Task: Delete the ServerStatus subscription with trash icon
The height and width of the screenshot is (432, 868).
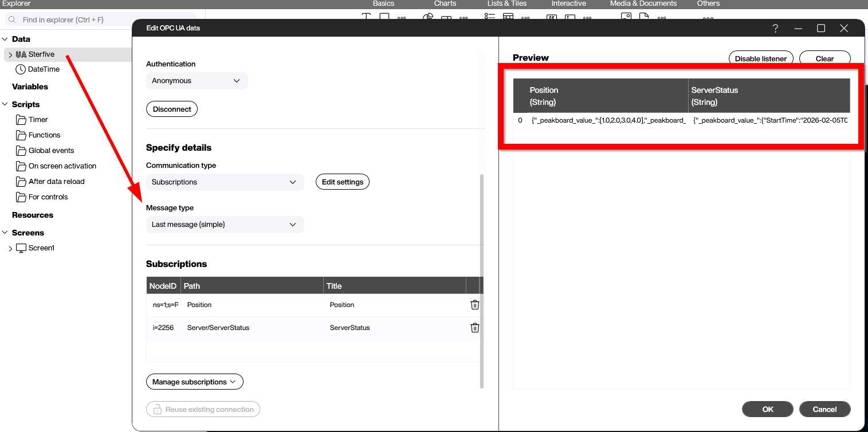Action: (474, 327)
